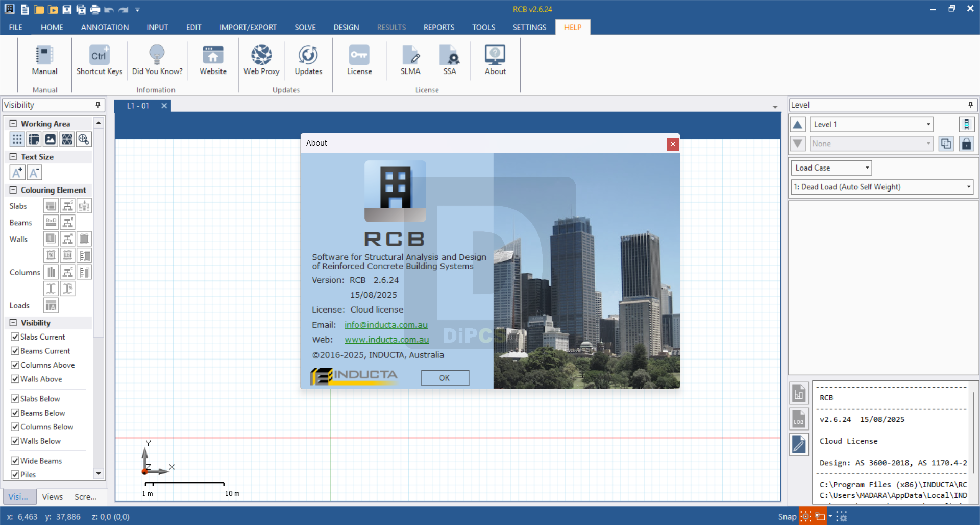Click the save icon in the quick access toolbar
This screenshot has height=526, width=980.
(67, 9)
